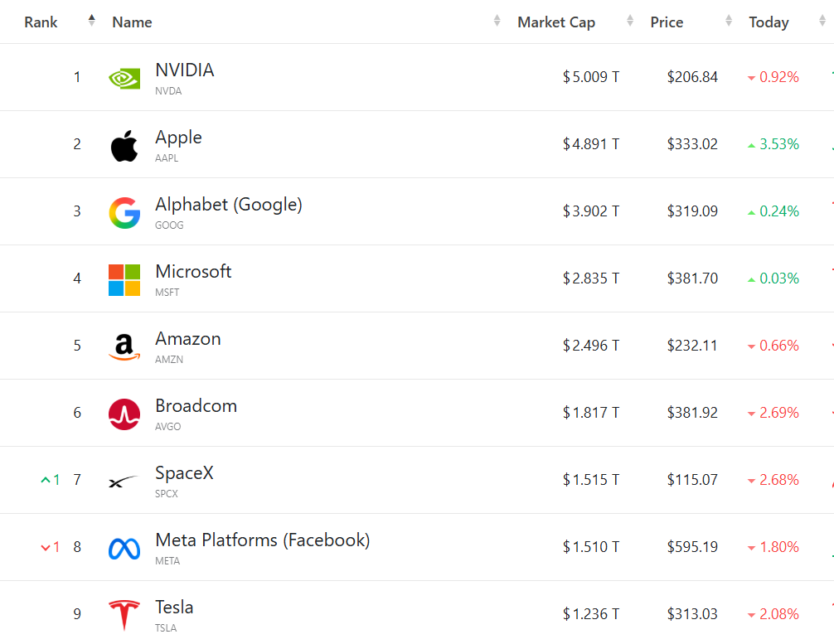Screen dimensions: 834x644
Task: Click the Google G logo
Action: (124, 213)
